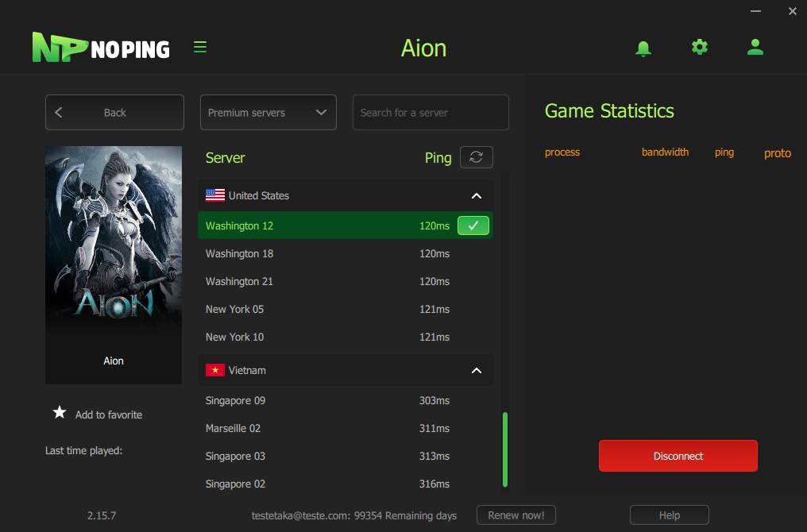Select the Washington 21 server
807x532 pixels.
tap(346, 281)
